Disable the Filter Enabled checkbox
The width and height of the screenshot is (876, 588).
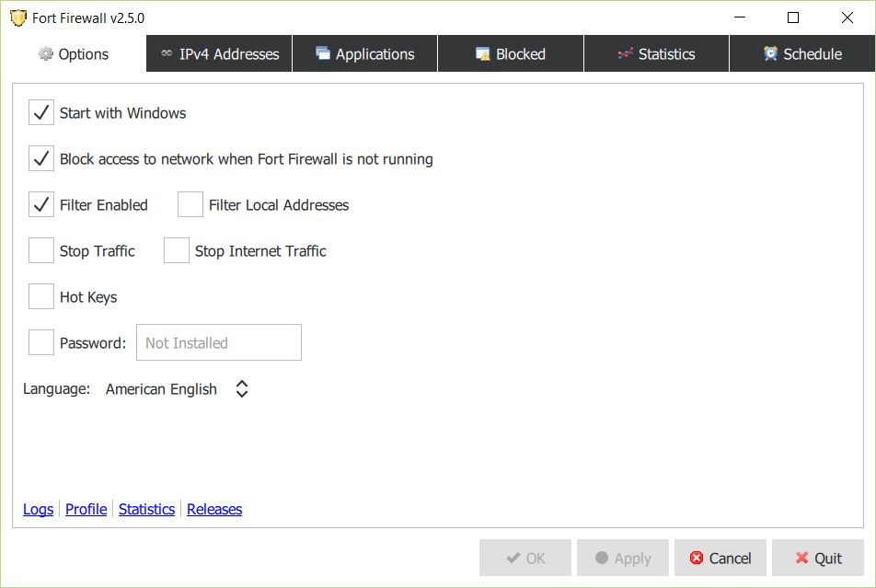tap(41, 205)
